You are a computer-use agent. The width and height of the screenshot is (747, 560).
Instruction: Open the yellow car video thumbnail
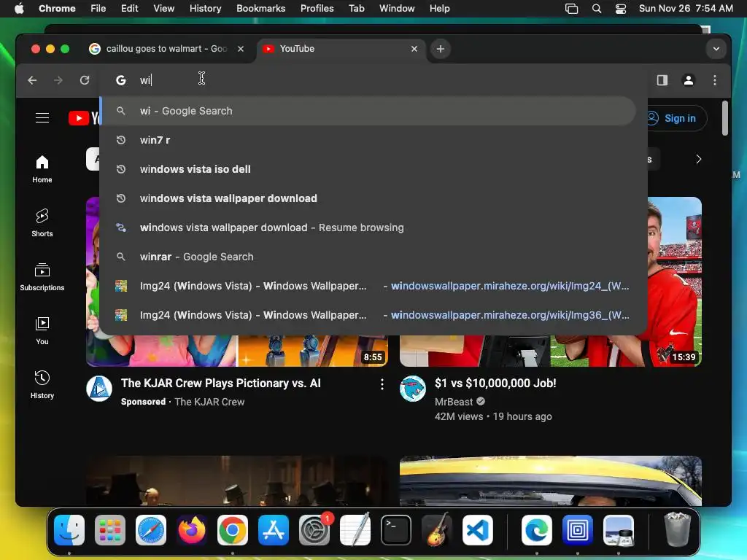tap(551, 481)
